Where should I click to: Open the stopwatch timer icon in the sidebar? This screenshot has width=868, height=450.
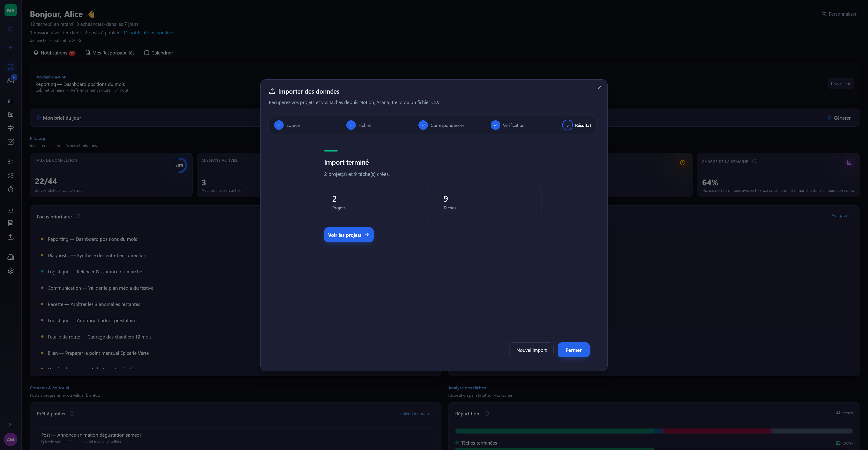[10, 189]
